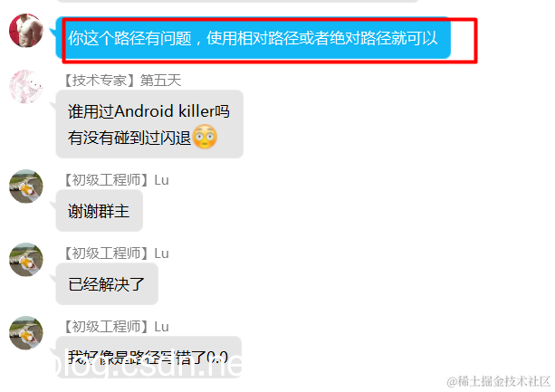Select the 已经解决了 message bubble
The width and height of the screenshot is (555, 392).
coord(107,284)
